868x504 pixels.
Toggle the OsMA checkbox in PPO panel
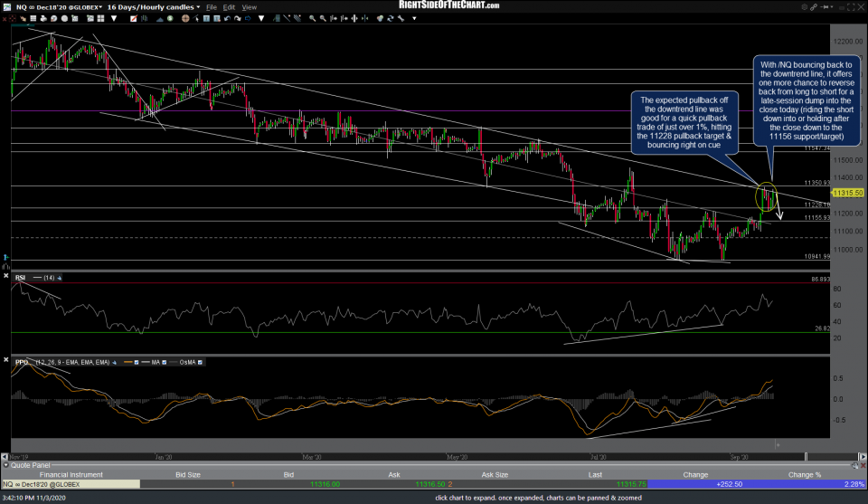(200, 362)
